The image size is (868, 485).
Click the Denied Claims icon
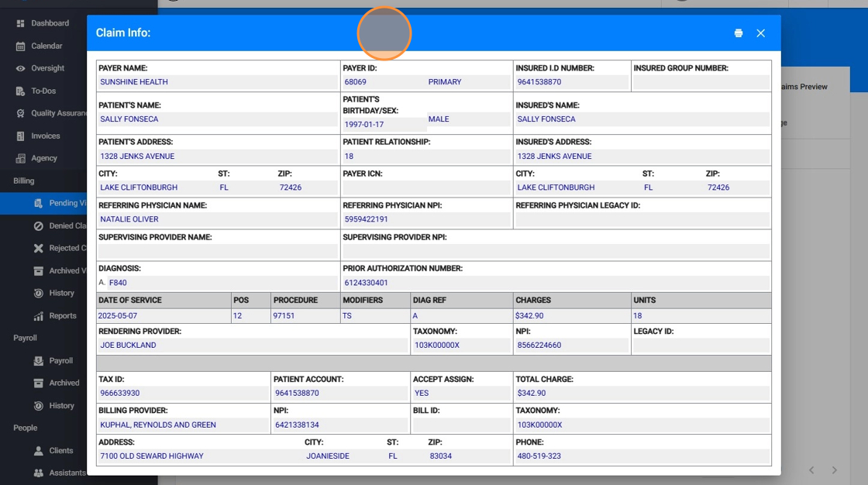(x=38, y=226)
